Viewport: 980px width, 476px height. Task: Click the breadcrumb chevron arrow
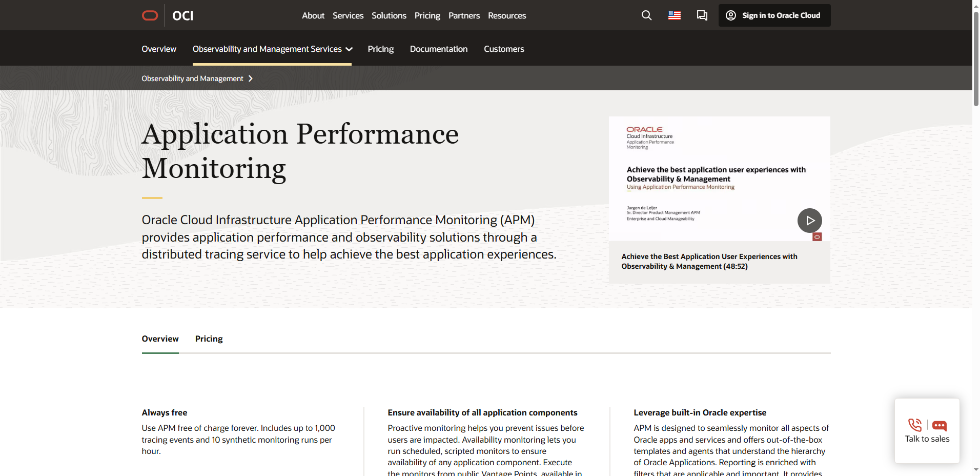click(x=251, y=78)
